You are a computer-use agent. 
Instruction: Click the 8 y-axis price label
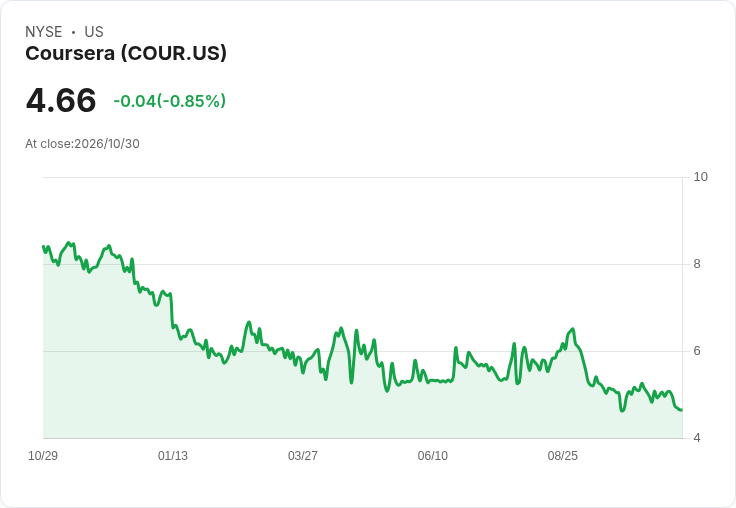(697, 264)
